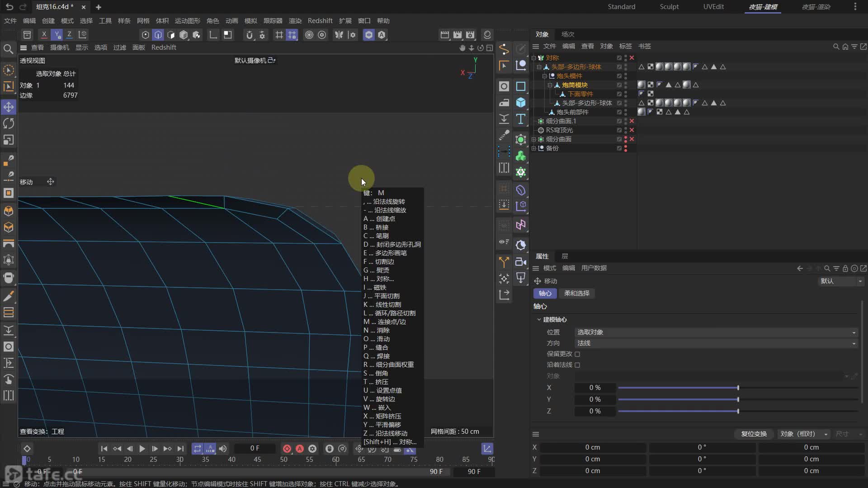Click the viewport maximize icon

coord(489,48)
